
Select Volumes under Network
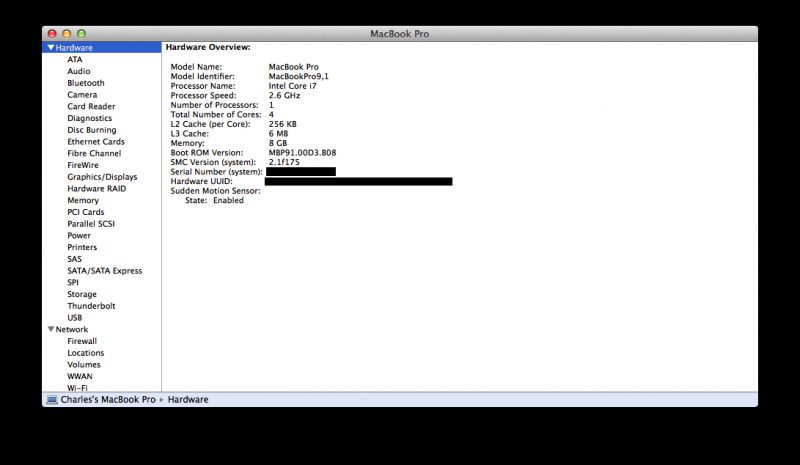click(x=84, y=364)
